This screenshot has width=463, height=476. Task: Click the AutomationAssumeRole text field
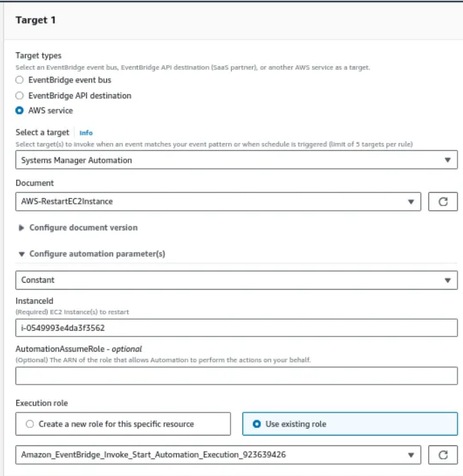click(236, 377)
